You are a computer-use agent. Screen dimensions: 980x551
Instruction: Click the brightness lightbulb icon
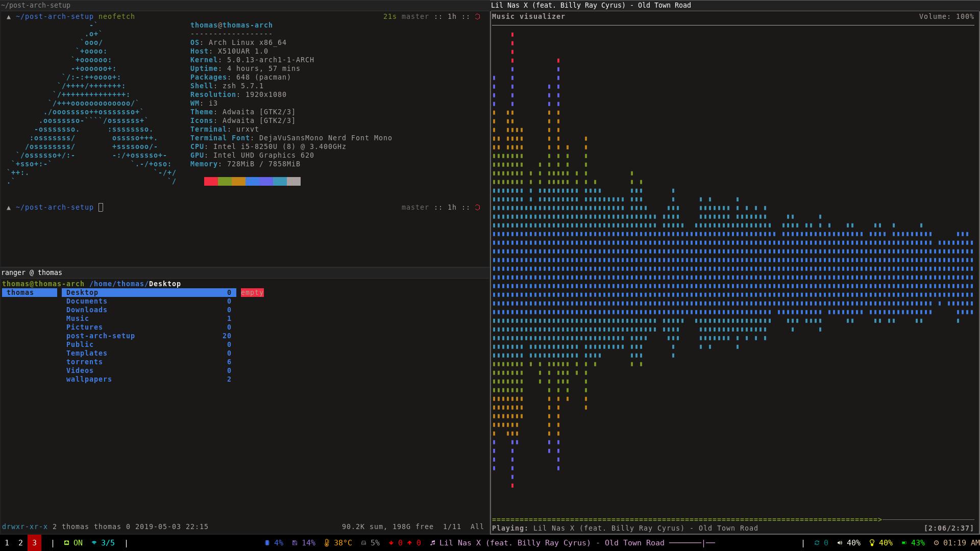(872, 543)
